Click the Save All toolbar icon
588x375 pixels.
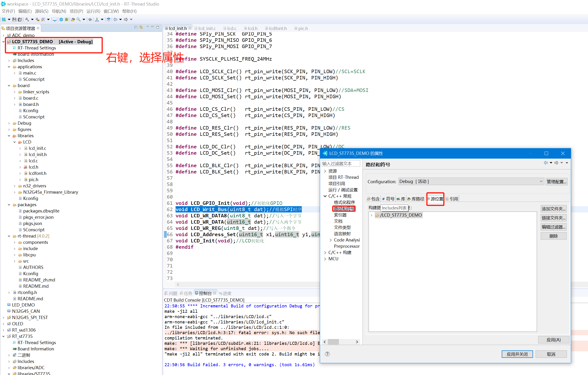tap(20, 20)
